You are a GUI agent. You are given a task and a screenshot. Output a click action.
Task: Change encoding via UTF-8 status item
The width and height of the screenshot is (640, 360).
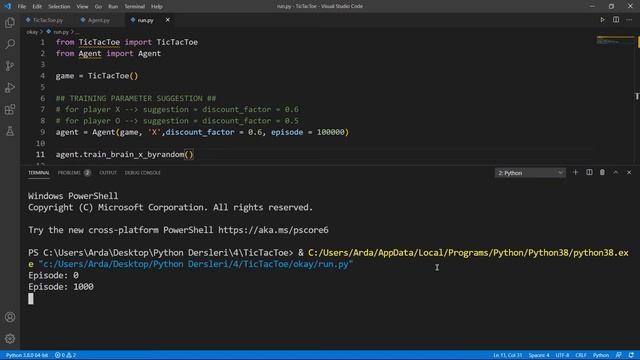[562, 355]
